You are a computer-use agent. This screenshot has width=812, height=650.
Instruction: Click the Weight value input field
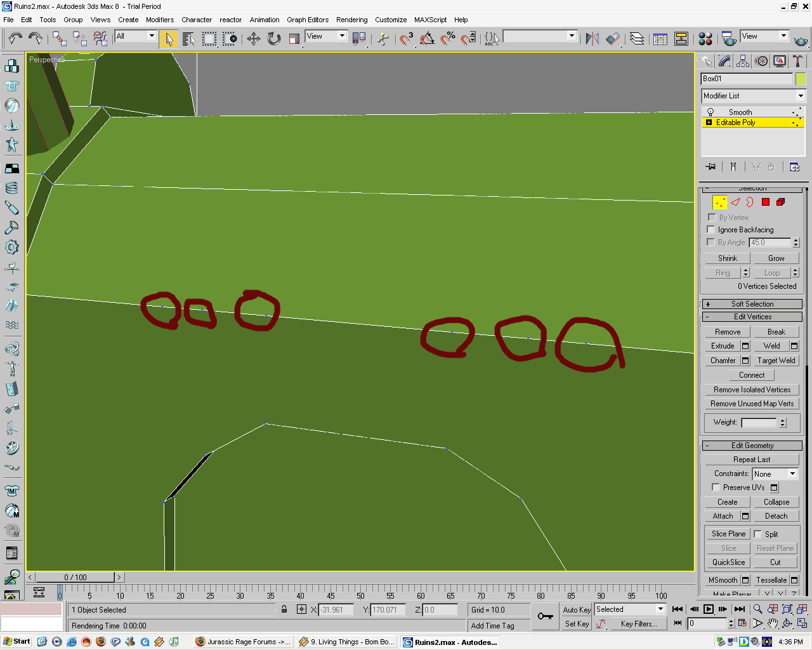759,422
